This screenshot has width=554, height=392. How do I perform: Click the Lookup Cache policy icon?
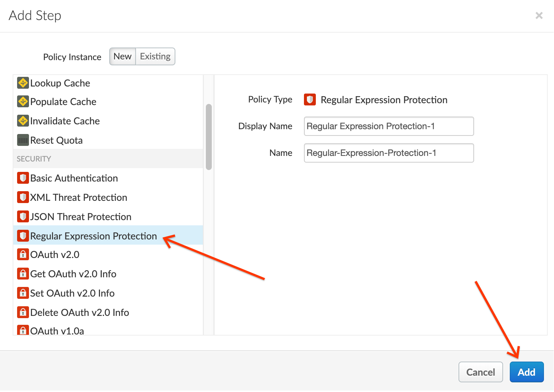point(23,83)
